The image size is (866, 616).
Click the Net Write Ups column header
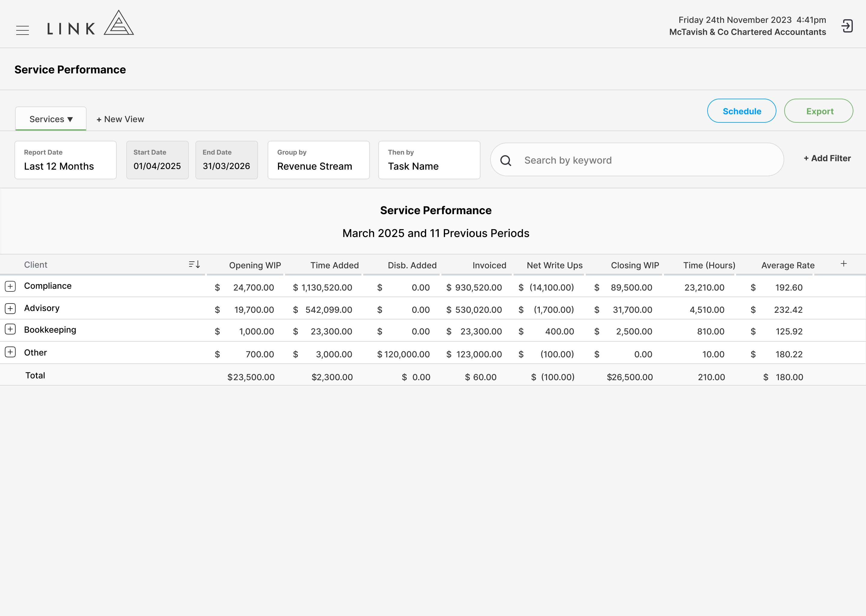554,265
